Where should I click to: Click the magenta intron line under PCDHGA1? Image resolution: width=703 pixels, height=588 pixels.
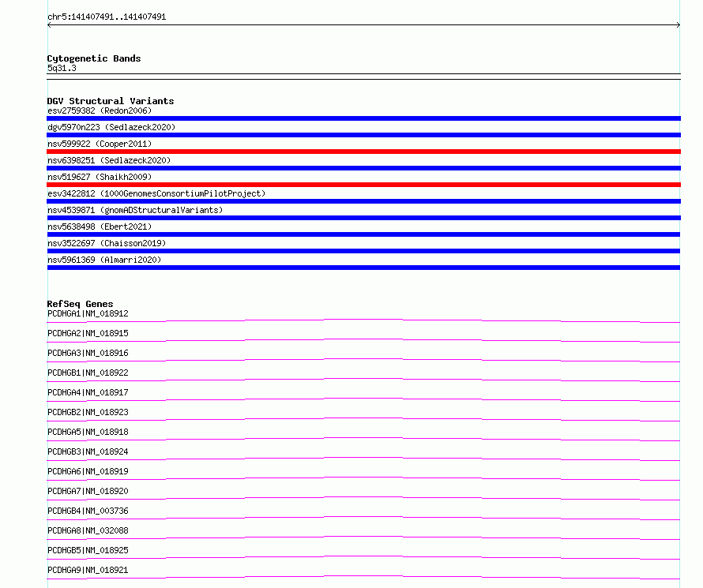tap(363, 320)
